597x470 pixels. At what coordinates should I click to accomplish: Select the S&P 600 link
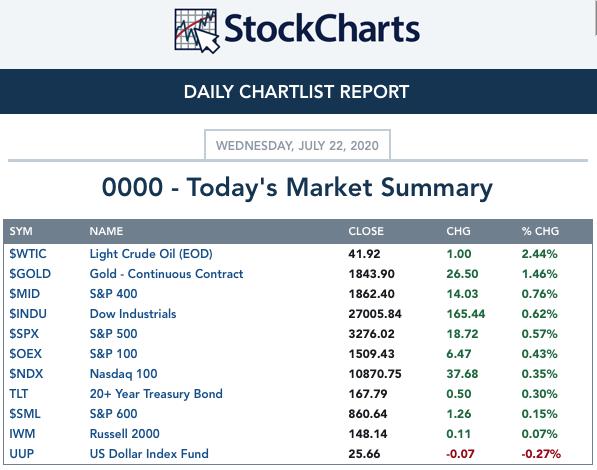[113, 414]
